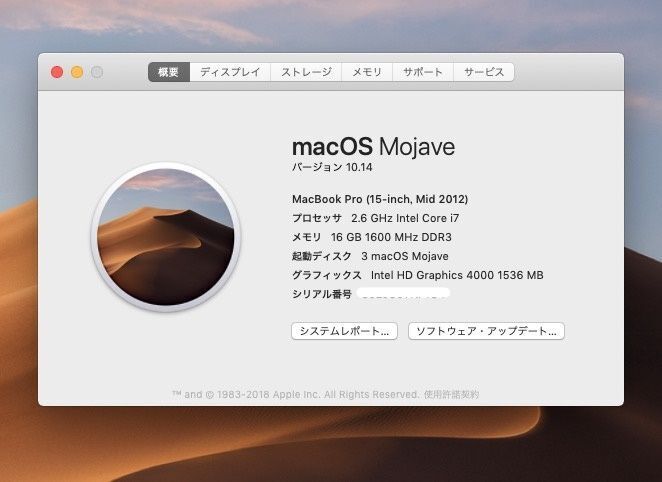The width and height of the screenshot is (662, 482).
Task: Click the 16 GB 1600 MHz DDR3 value
Action: 391,237
